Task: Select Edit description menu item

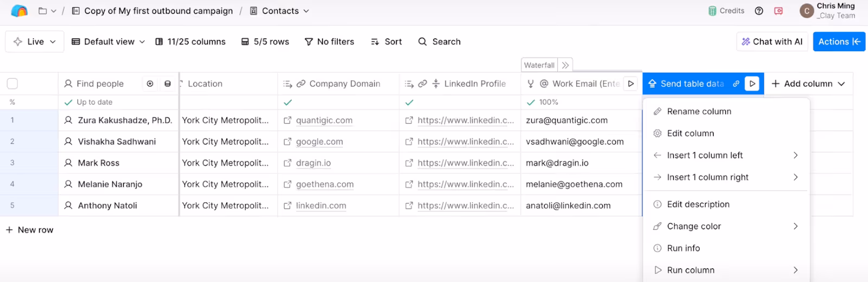Action: (726, 204)
